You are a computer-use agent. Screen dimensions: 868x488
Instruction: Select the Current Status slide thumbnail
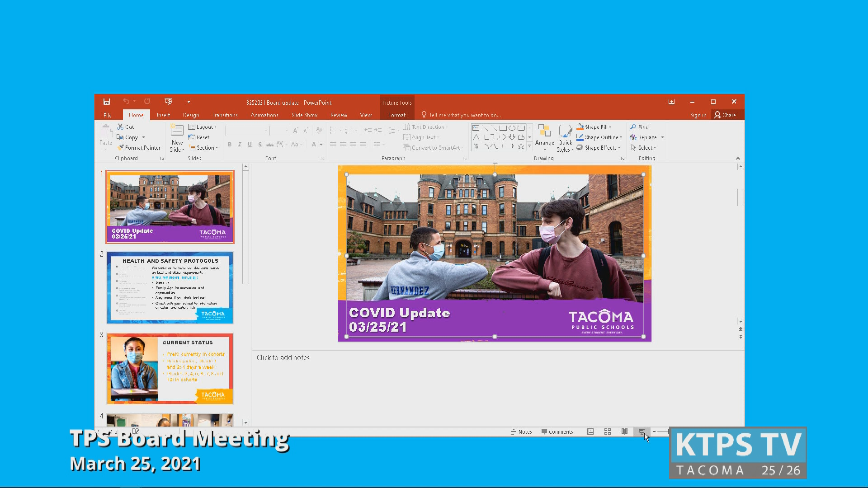(x=170, y=369)
